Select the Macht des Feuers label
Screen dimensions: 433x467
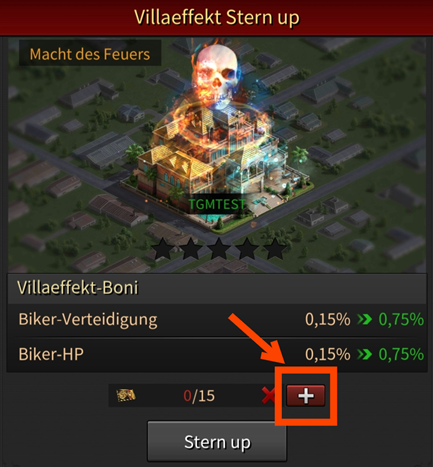[x=90, y=54]
